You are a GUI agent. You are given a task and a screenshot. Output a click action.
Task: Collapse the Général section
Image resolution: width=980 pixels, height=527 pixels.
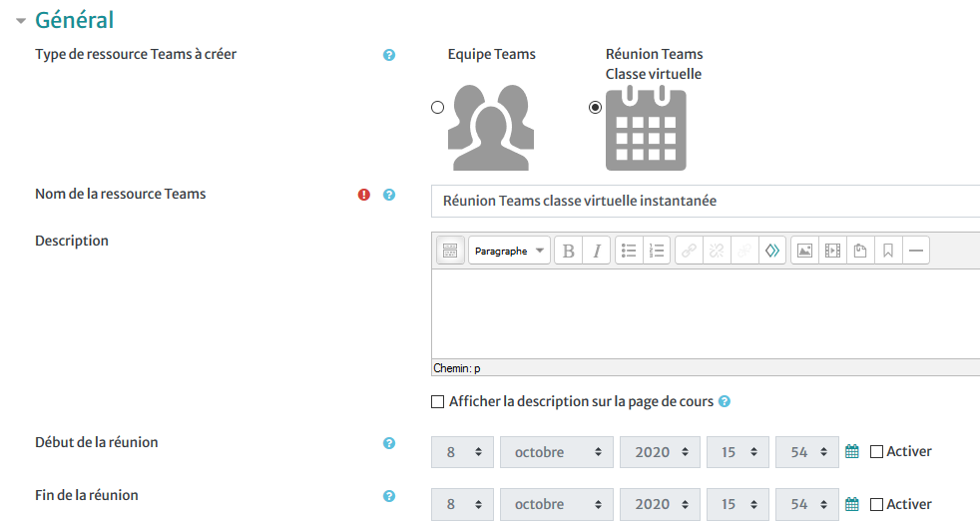(20, 20)
